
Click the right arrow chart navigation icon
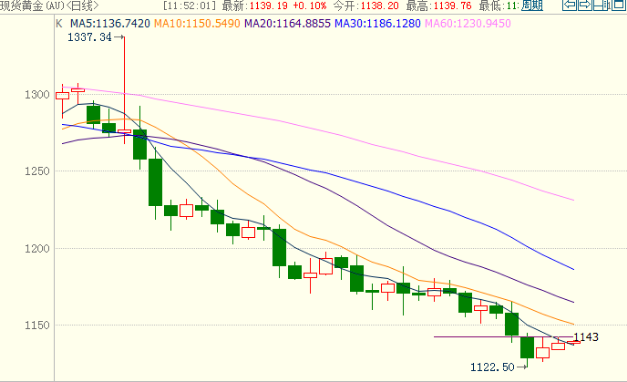pyautogui.click(x=585, y=5)
